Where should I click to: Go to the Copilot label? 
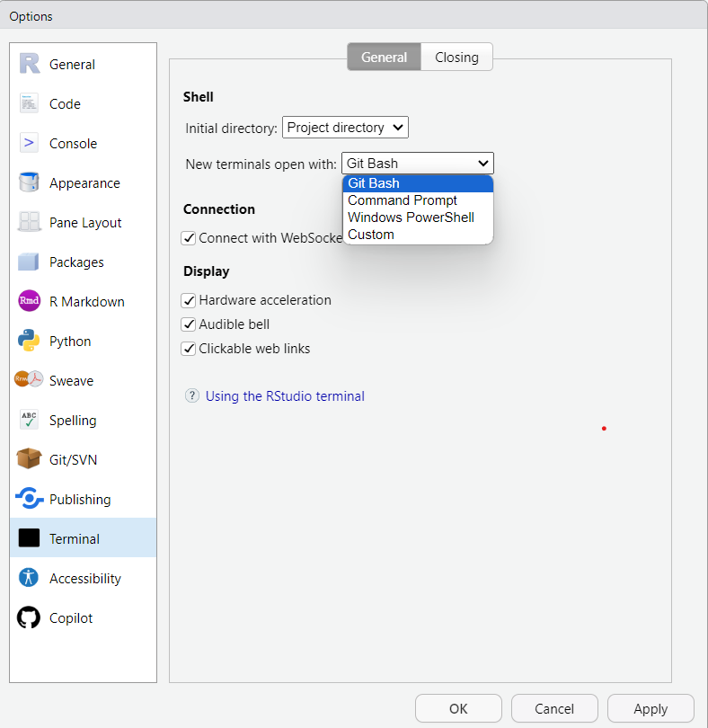[x=71, y=618]
